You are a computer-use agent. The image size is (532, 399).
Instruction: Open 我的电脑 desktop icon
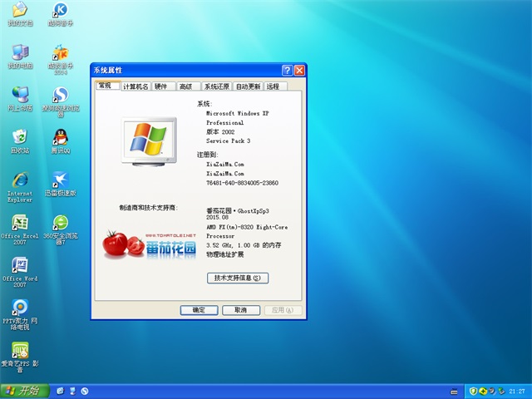(x=19, y=53)
